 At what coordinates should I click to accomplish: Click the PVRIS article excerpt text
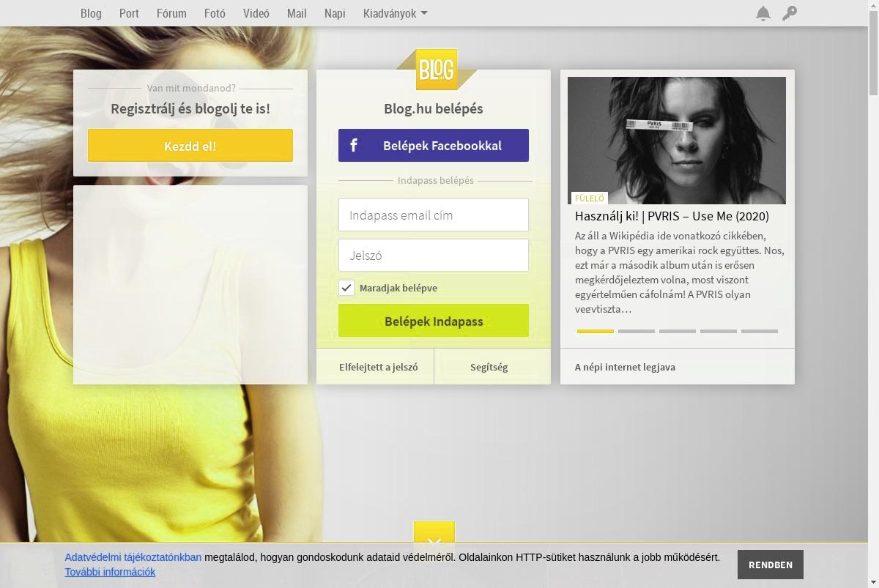tap(680, 272)
